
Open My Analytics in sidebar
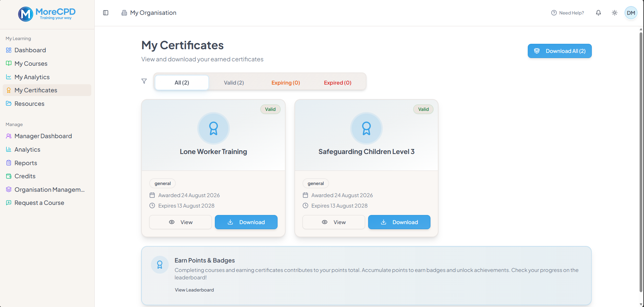tap(47, 77)
